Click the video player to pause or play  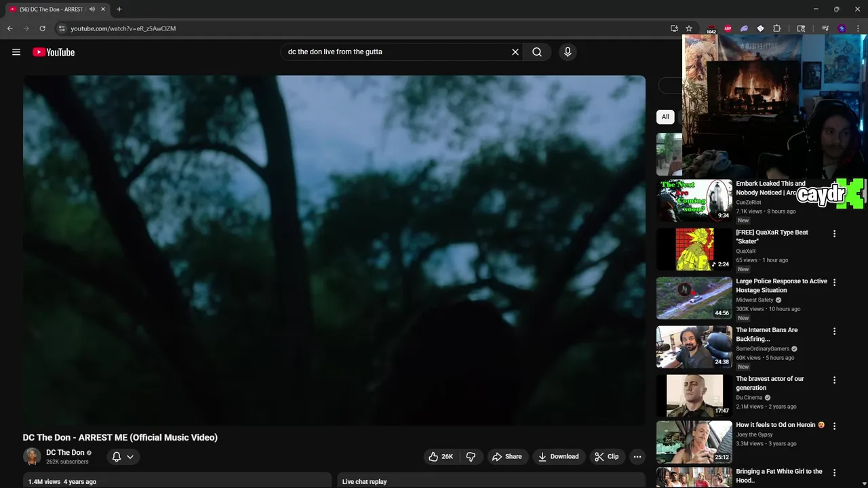point(334,250)
